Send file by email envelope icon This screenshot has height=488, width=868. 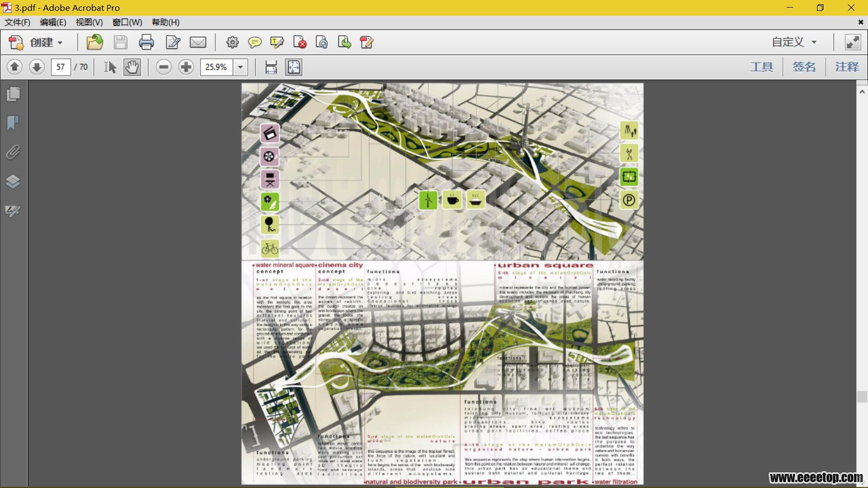(198, 42)
